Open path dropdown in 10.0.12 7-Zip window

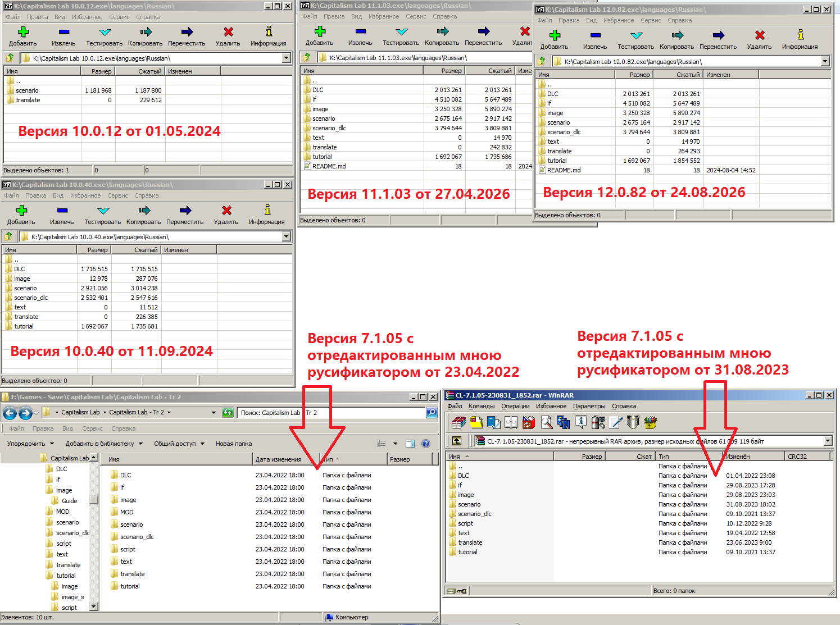pos(286,58)
